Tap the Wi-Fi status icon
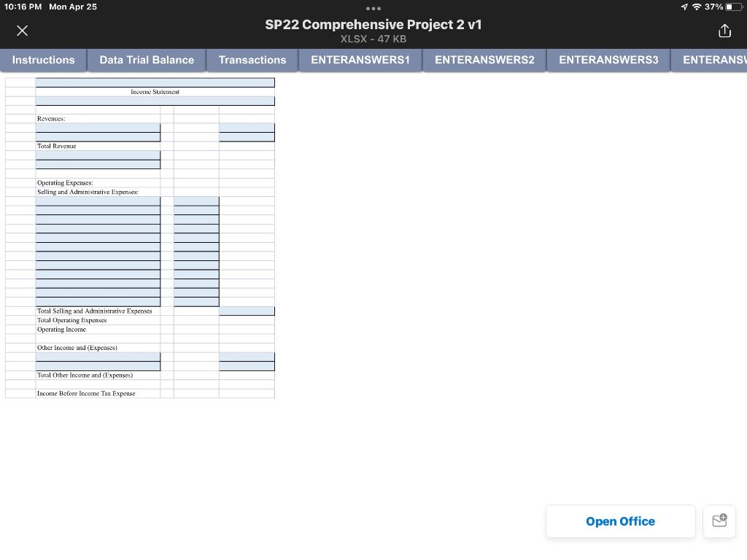The width and height of the screenshot is (747, 560). coord(697,7)
